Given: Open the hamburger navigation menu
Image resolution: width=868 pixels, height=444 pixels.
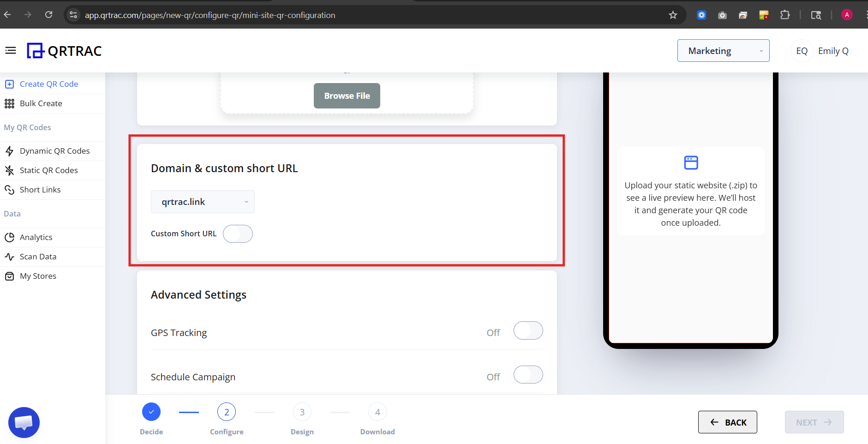Looking at the screenshot, I should pos(10,50).
